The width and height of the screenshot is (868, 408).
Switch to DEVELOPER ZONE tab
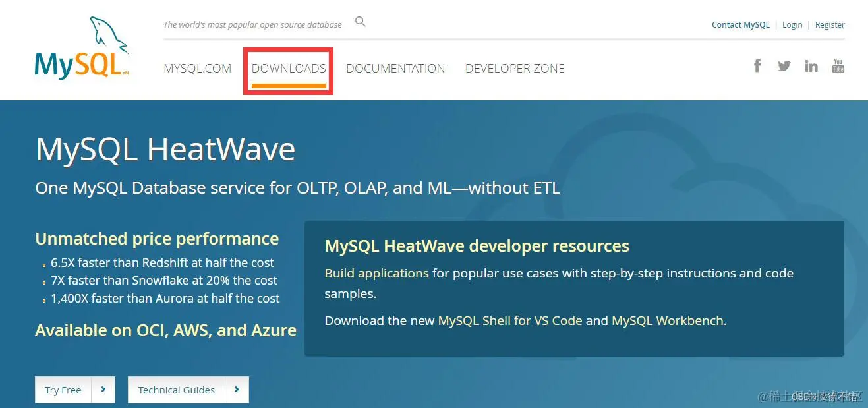pos(515,69)
